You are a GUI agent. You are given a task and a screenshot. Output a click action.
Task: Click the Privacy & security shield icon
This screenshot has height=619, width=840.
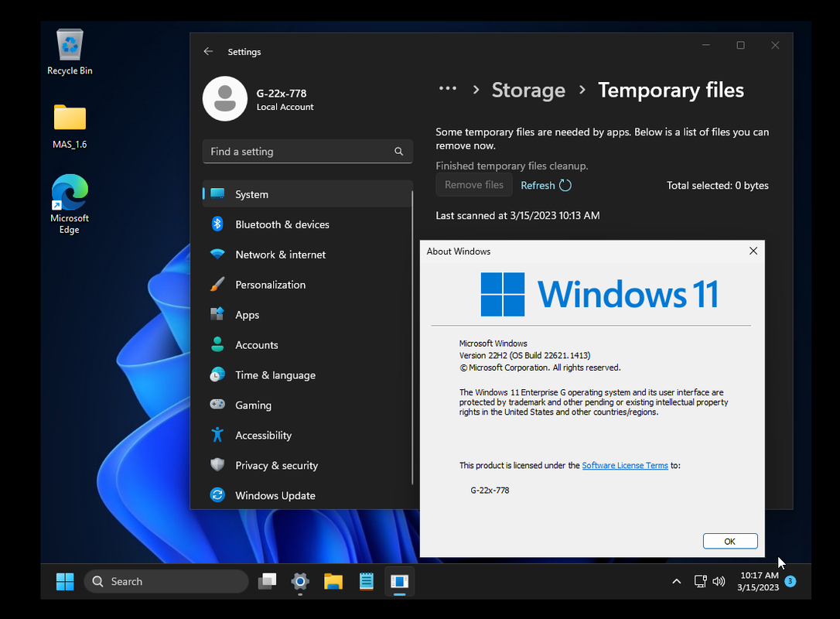click(217, 465)
